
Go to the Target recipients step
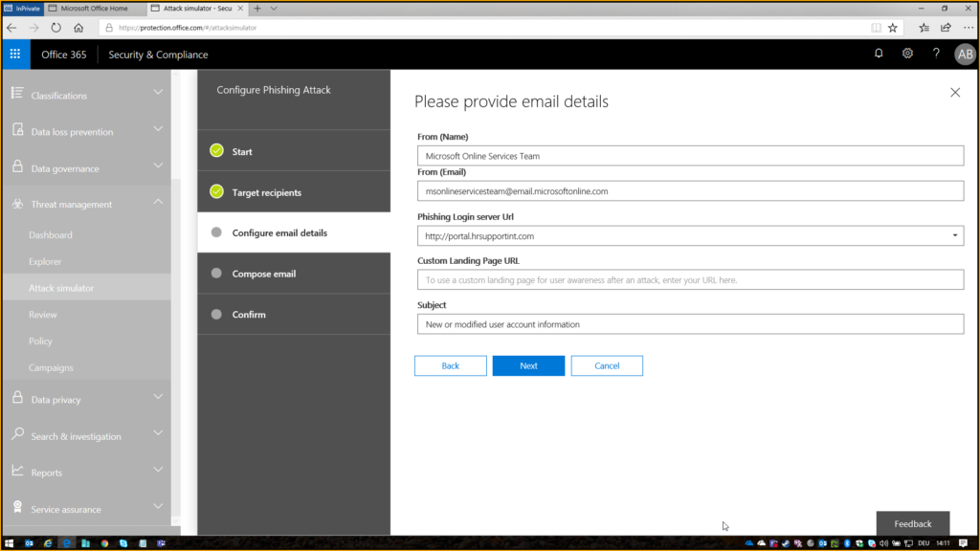click(294, 192)
